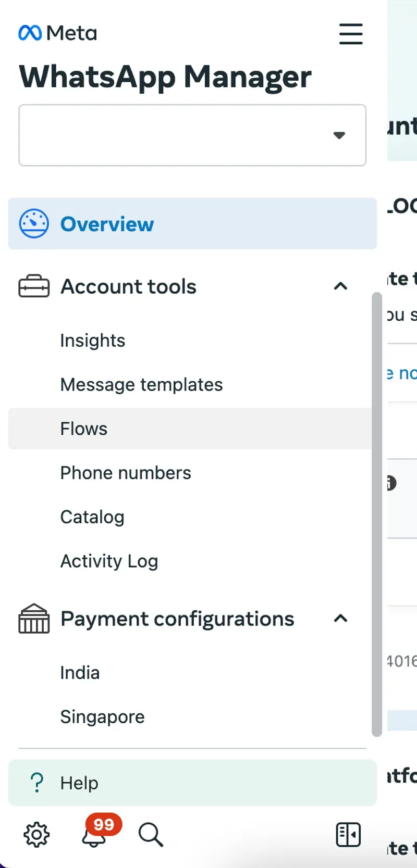Viewport: 417px width, 868px height.
Task: Collapse the Account tools section chevron
Action: pos(340,286)
